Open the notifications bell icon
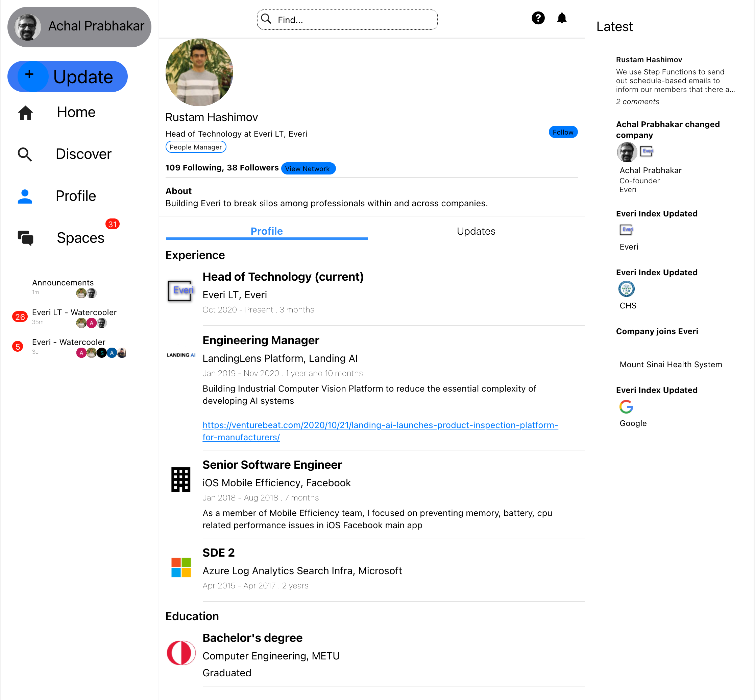This screenshot has width=755, height=700. pos(561,18)
